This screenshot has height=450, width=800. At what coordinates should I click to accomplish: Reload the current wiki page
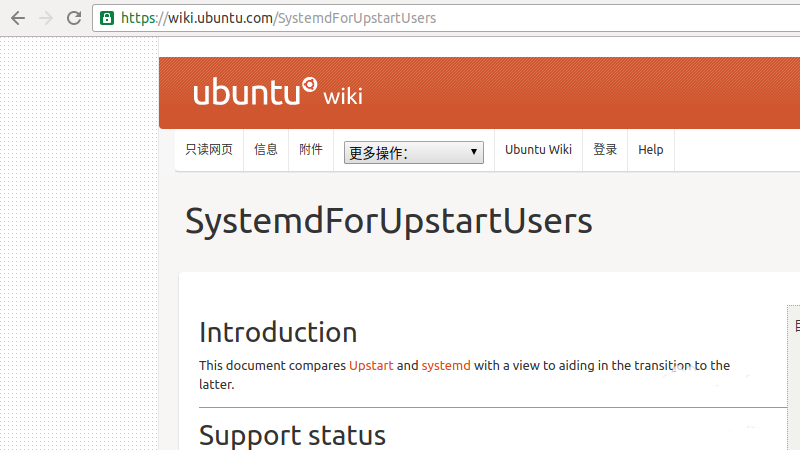tap(74, 18)
